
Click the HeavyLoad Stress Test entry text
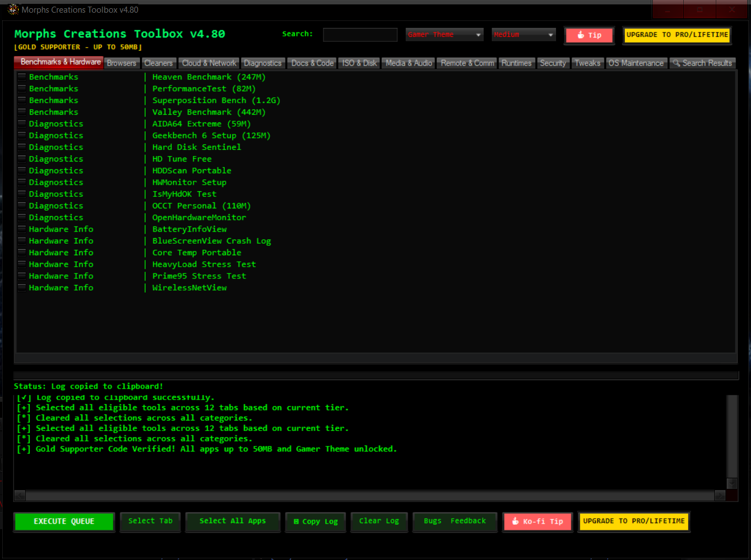(x=204, y=265)
